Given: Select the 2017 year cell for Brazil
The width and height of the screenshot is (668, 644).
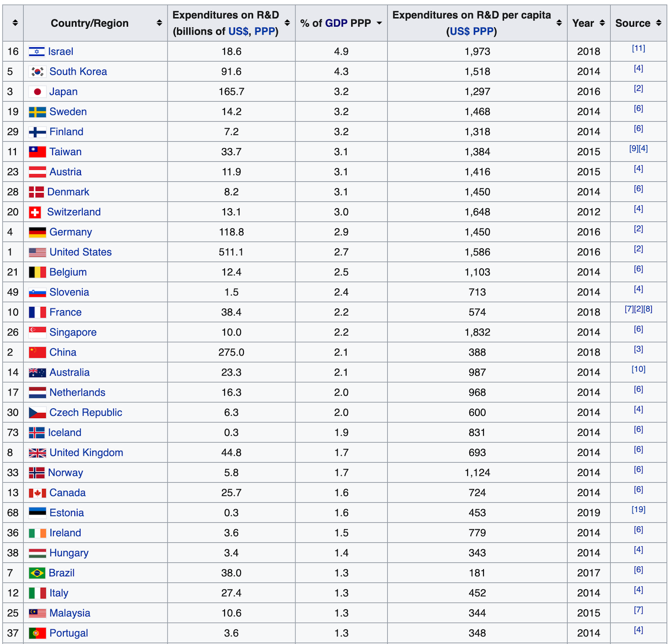Looking at the screenshot, I should 589,573.
